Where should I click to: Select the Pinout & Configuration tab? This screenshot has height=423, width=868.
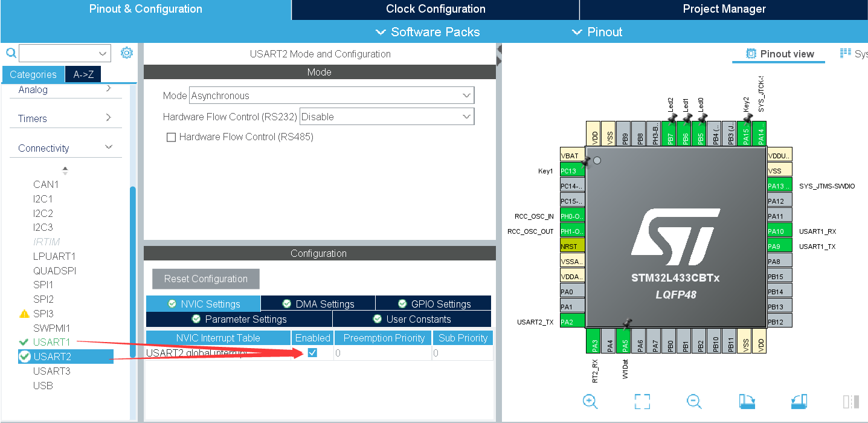(x=146, y=9)
